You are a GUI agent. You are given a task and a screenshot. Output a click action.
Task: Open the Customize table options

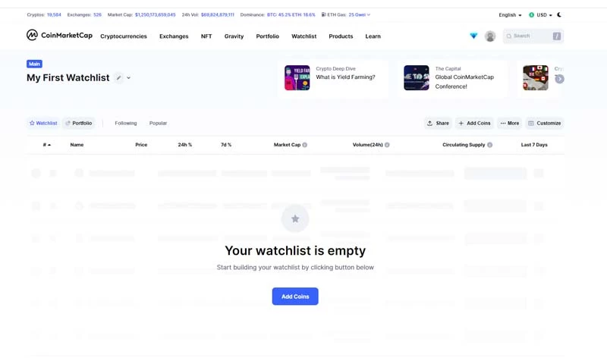point(545,123)
